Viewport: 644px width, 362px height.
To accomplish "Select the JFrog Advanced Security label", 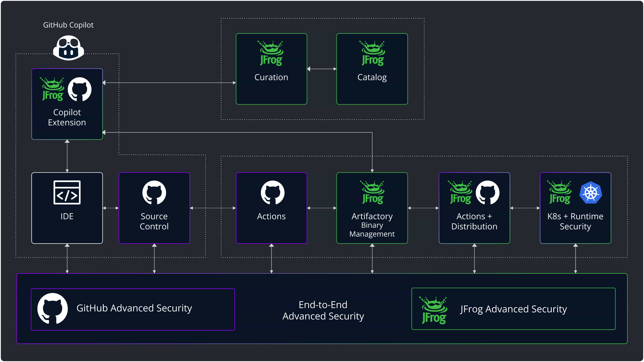I will tap(513, 309).
